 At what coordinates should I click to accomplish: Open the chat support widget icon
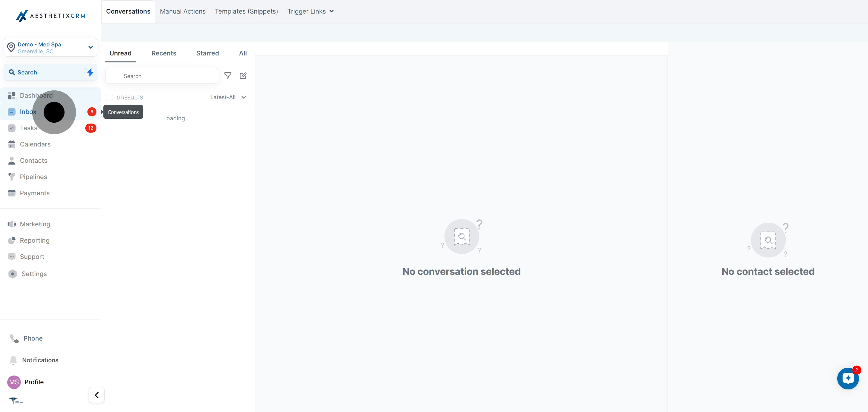848,378
